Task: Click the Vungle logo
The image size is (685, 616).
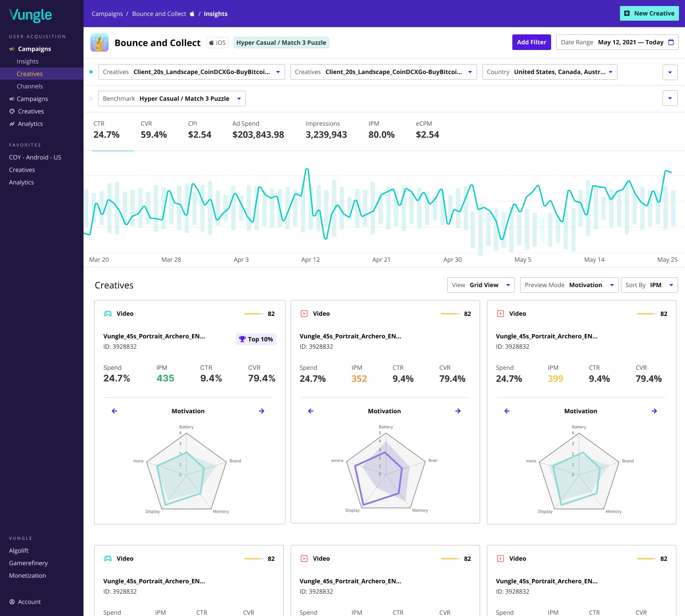Action: tap(30, 15)
